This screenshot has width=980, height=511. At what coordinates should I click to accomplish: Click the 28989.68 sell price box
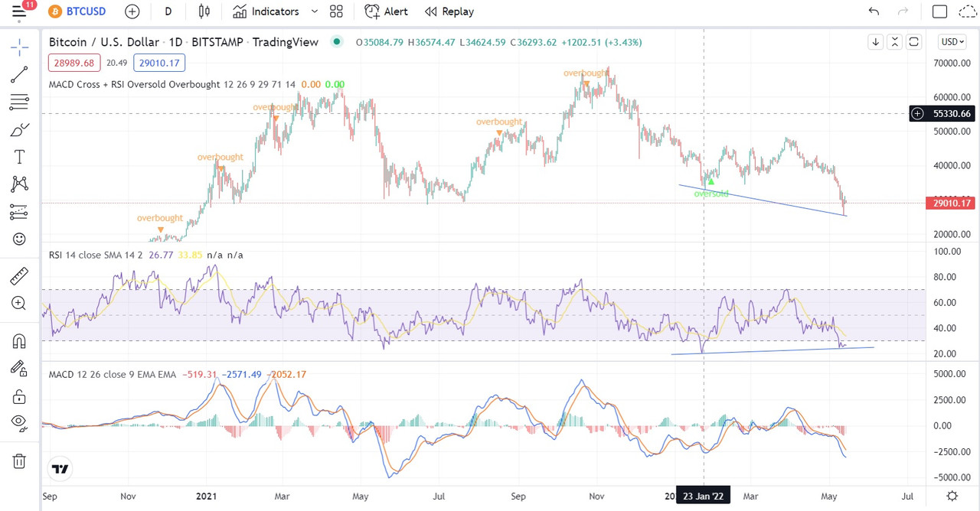tap(74, 63)
